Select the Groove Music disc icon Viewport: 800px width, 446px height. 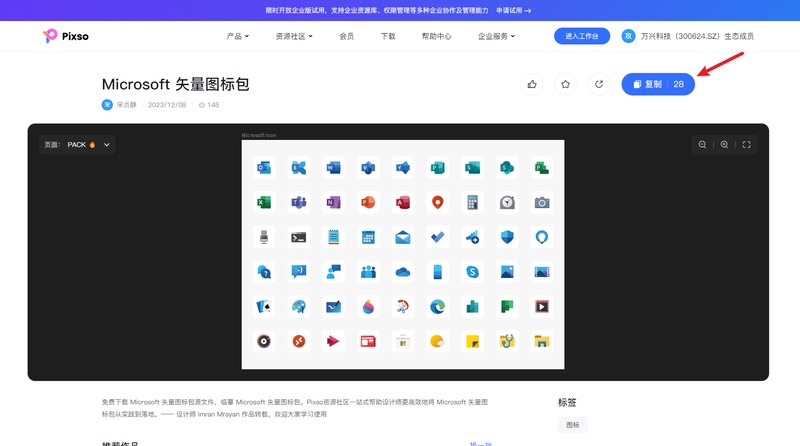pyautogui.click(x=264, y=341)
